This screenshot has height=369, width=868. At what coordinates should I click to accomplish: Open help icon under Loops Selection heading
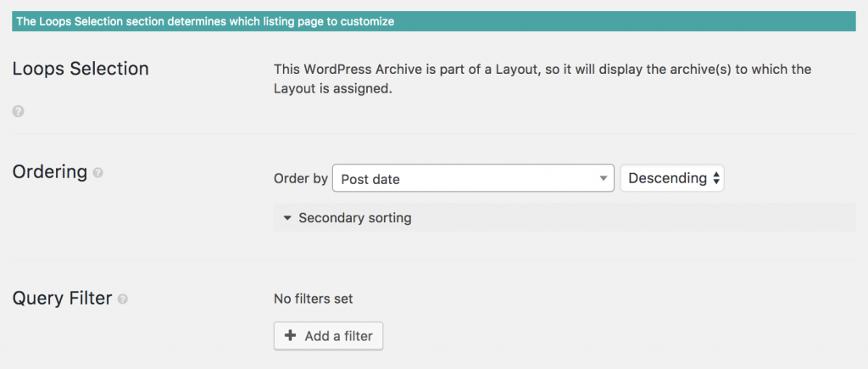point(19,112)
